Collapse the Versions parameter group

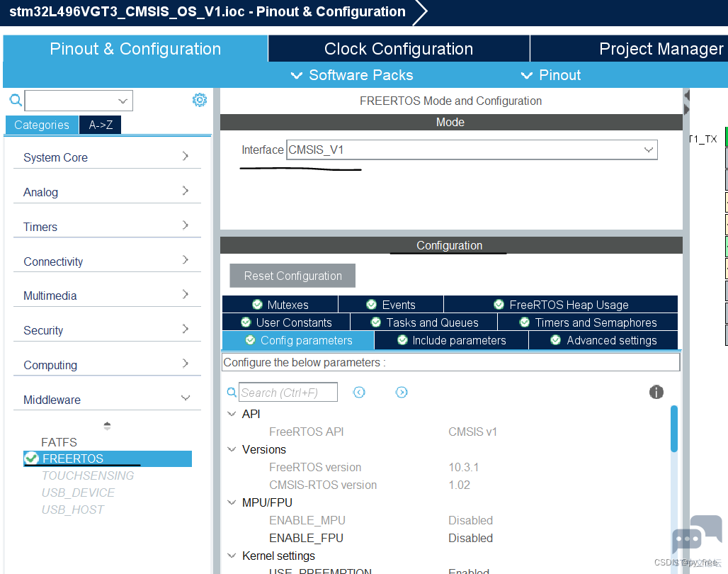pyautogui.click(x=232, y=449)
